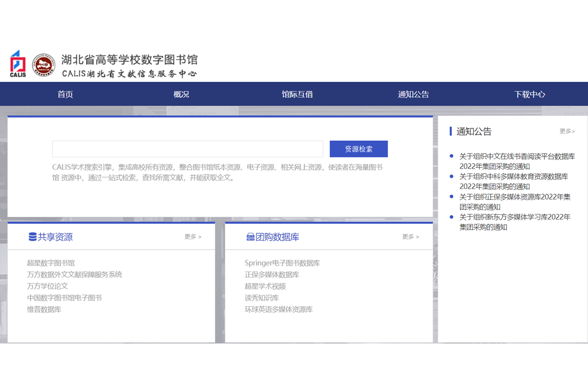Open 中国数字图书馆电子图书 link
Viewport: 588px width, 392px height.
(64, 298)
